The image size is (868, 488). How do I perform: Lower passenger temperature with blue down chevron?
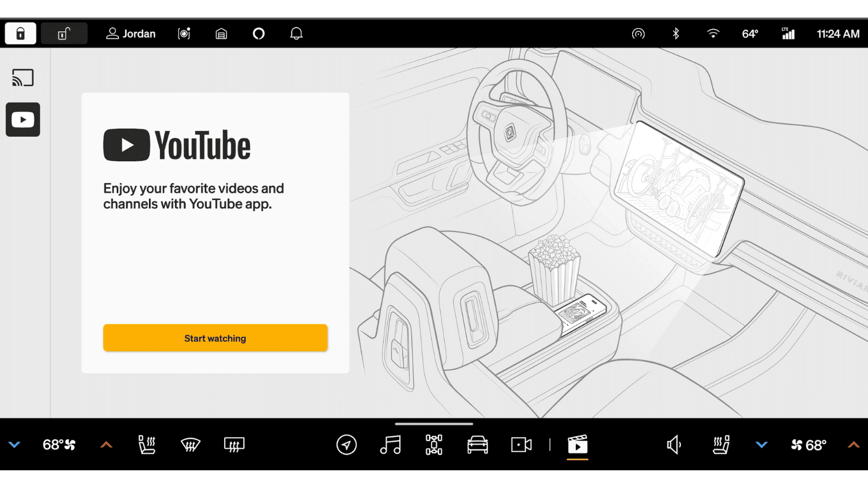[762, 445]
